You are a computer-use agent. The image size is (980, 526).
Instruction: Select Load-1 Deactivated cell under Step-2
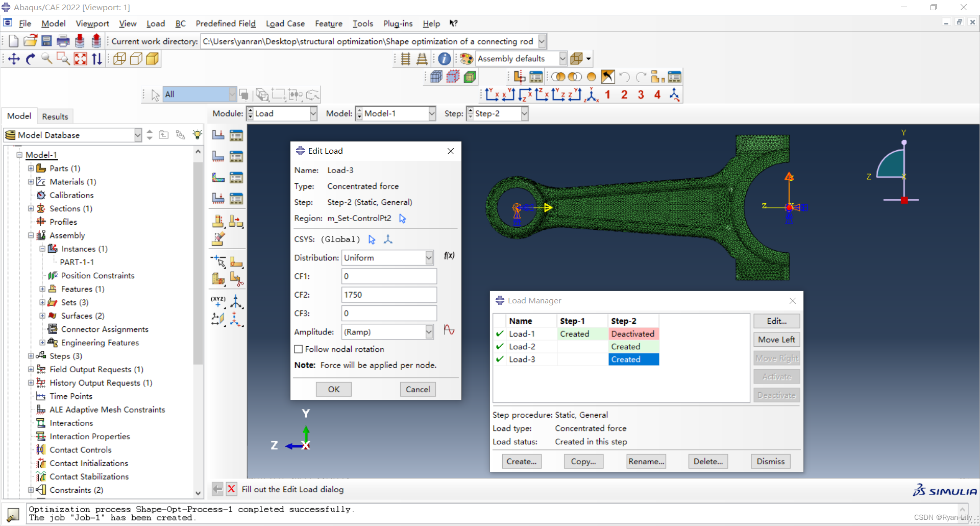[x=633, y=333]
